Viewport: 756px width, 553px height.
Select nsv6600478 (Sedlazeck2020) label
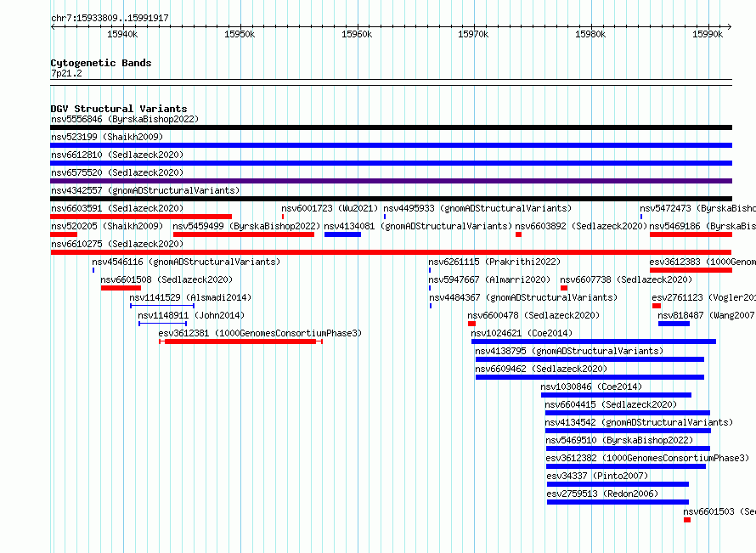point(533,315)
